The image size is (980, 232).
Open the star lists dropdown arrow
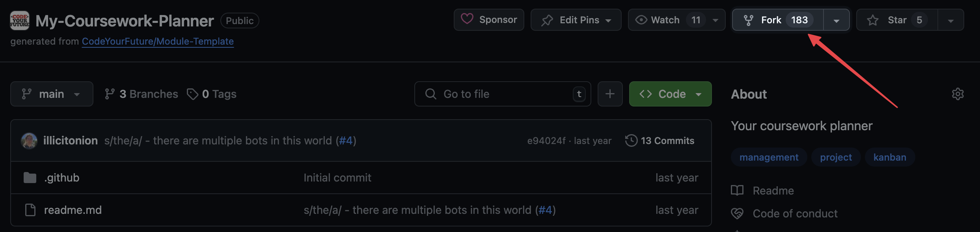pyautogui.click(x=950, y=20)
